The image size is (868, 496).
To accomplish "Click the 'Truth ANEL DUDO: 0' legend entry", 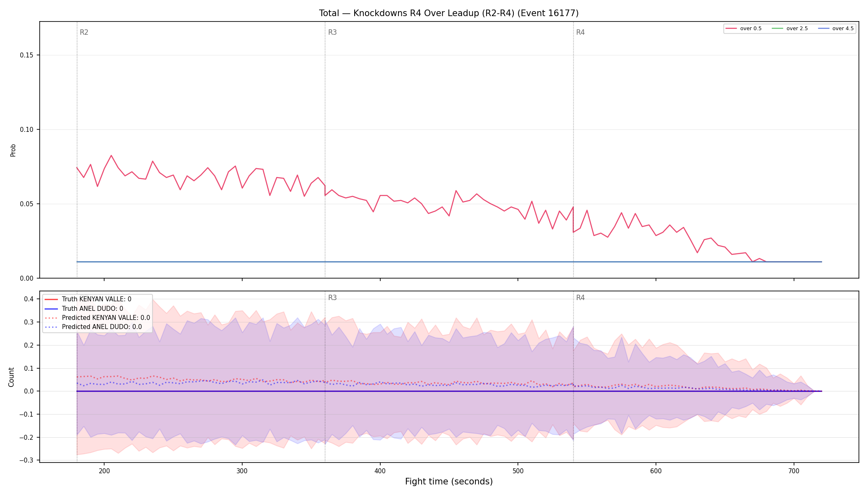I will 83,308.
